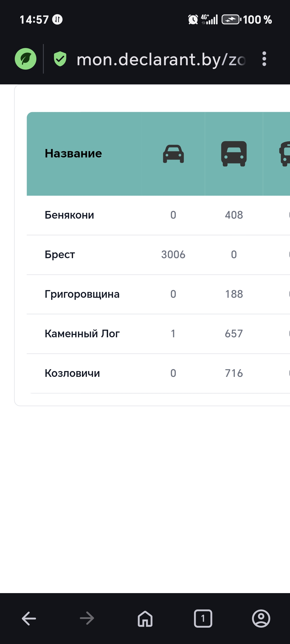Tap the bus column header icon
290x644 pixels.
click(285, 154)
